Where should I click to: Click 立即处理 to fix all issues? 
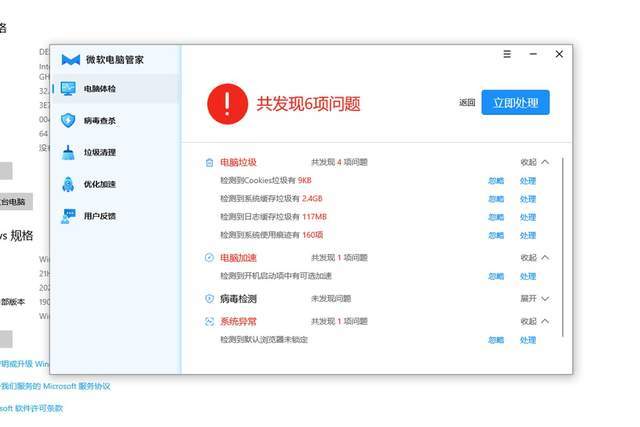[x=516, y=102]
